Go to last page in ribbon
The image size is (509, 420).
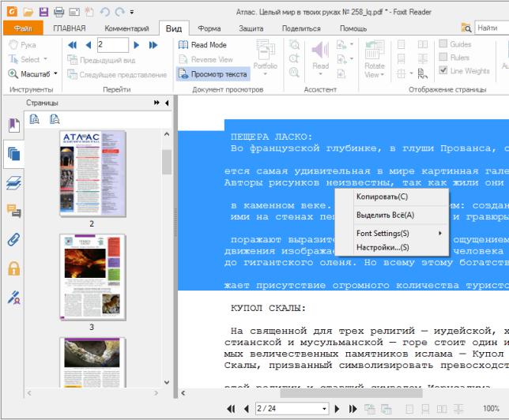tap(153, 45)
